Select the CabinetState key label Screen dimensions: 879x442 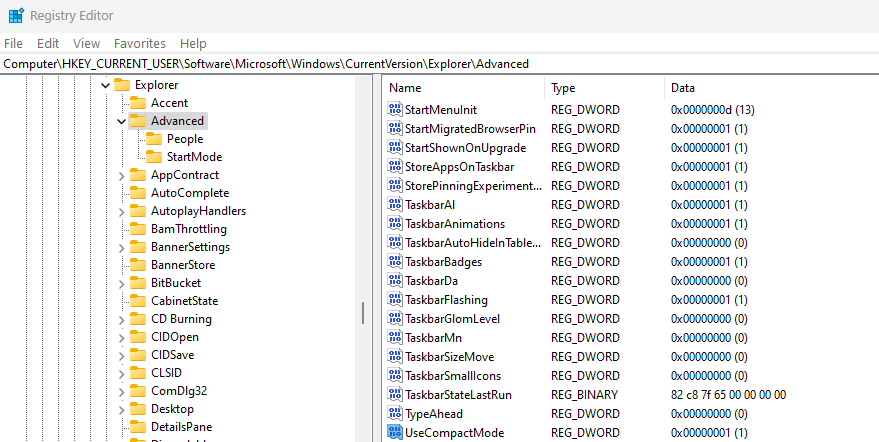coord(184,301)
